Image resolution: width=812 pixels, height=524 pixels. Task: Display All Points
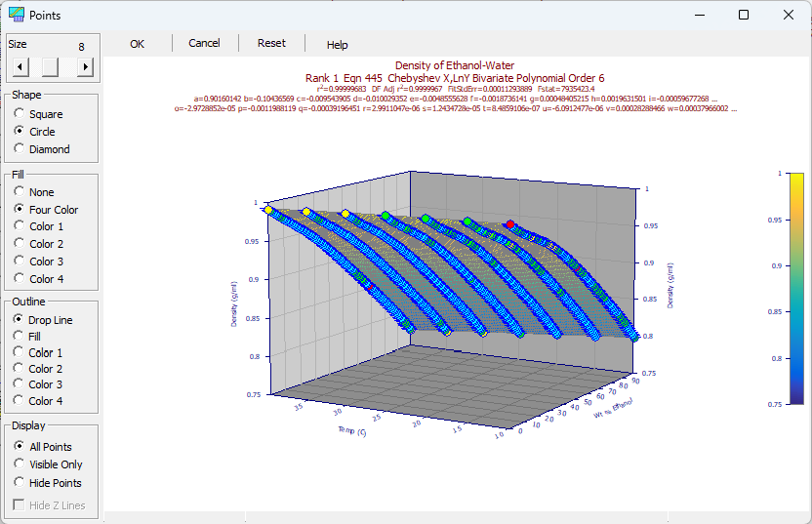(43, 447)
